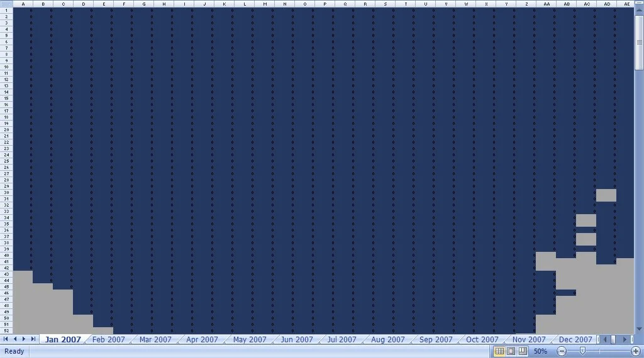The image size is (644, 358).
Task: Switch to Normal view
Action: tap(499, 351)
